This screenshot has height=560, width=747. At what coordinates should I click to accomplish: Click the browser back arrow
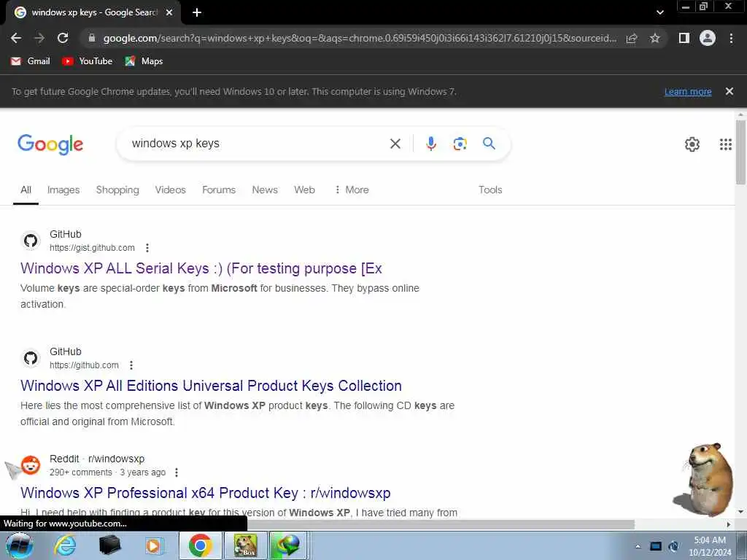pyautogui.click(x=16, y=38)
